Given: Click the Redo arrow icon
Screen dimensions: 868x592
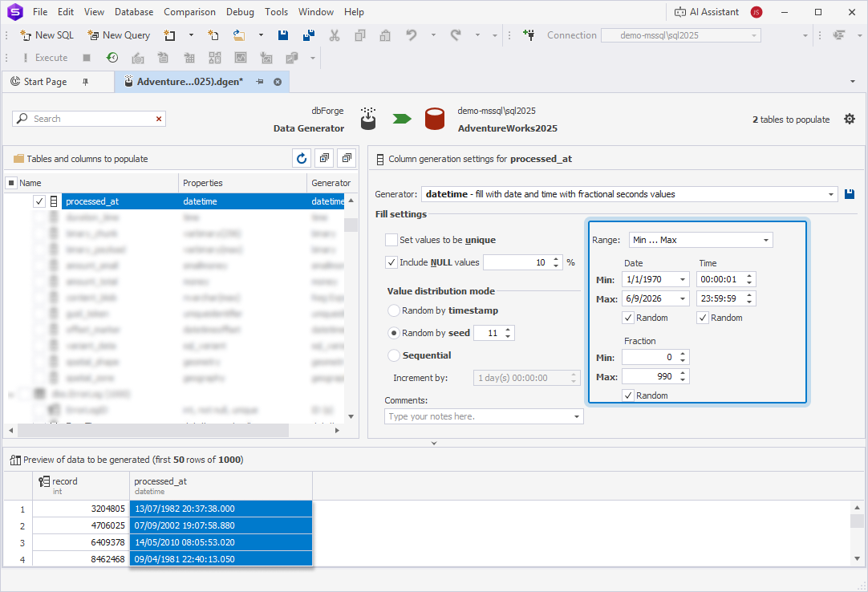Looking at the screenshot, I should pyautogui.click(x=456, y=34).
